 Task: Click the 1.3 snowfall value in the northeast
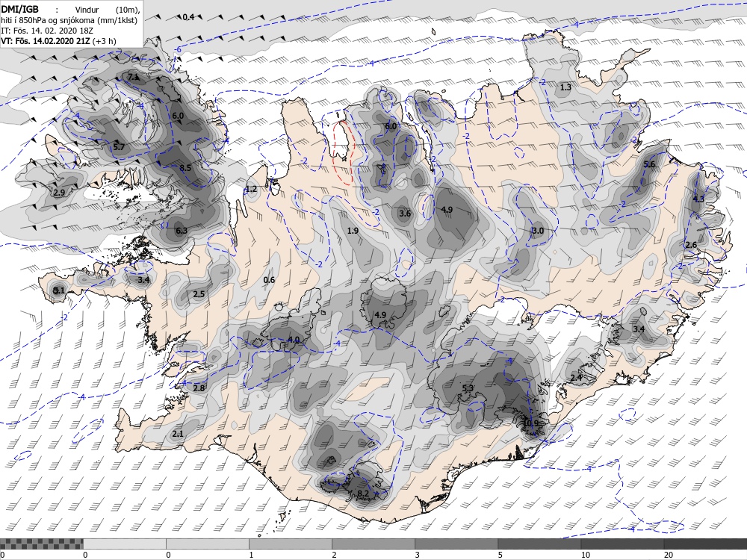tap(565, 87)
